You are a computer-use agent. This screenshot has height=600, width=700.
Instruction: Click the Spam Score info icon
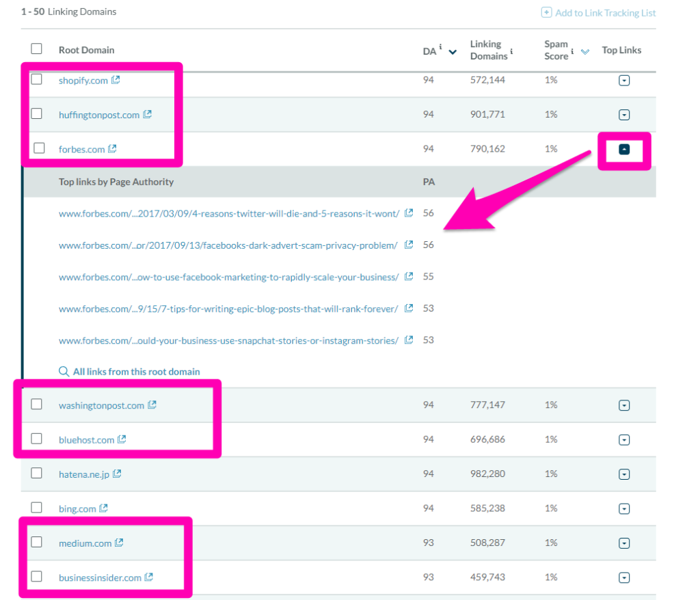[x=572, y=51]
